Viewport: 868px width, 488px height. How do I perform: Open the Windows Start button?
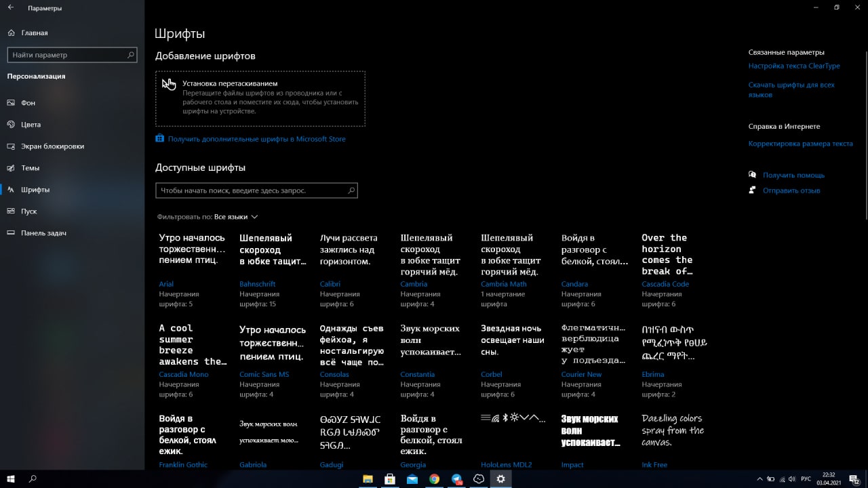11,479
